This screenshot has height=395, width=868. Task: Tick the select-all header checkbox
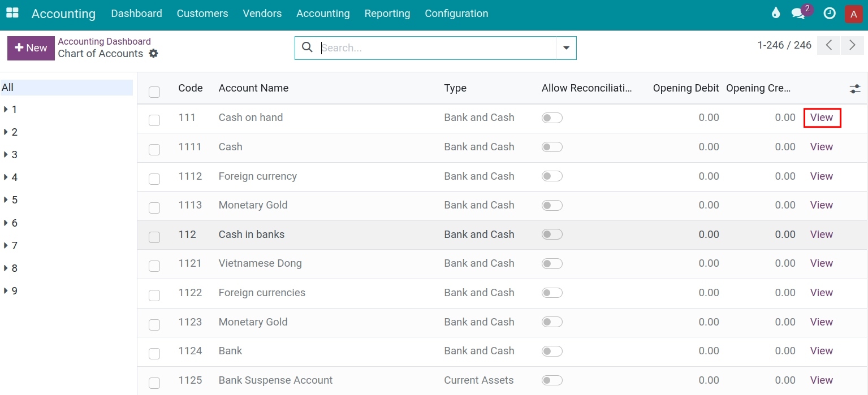point(154,92)
